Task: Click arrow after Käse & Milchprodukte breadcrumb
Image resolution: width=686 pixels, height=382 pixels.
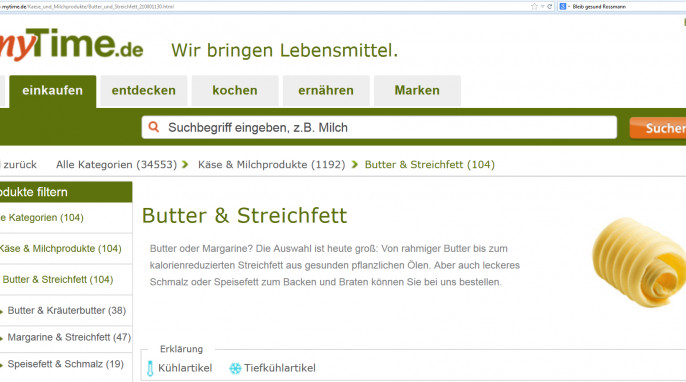Action: click(355, 165)
